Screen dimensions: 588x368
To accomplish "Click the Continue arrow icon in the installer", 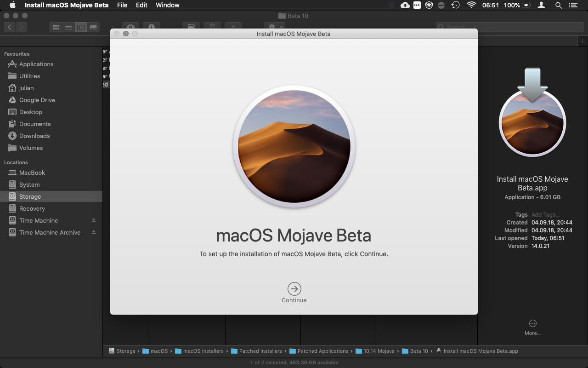I will pyautogui.click(x=294, y=289).
